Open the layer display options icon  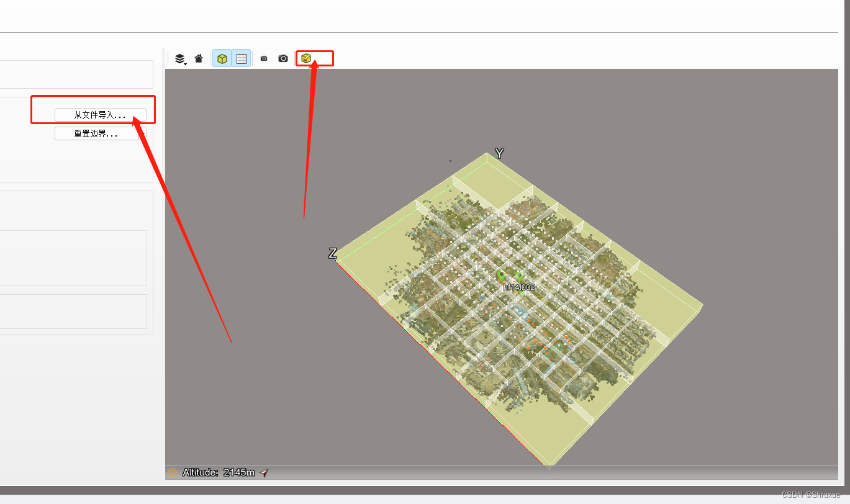(179, 58)
